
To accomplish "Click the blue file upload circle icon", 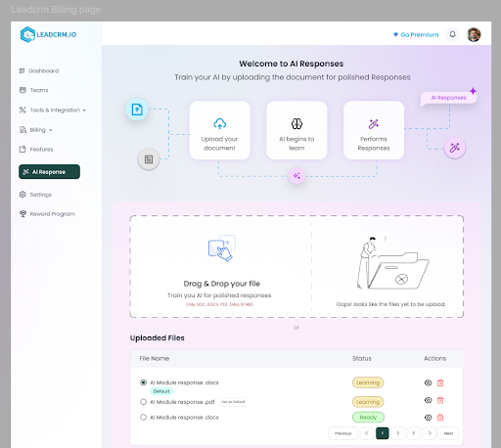I will pos(137,110).
